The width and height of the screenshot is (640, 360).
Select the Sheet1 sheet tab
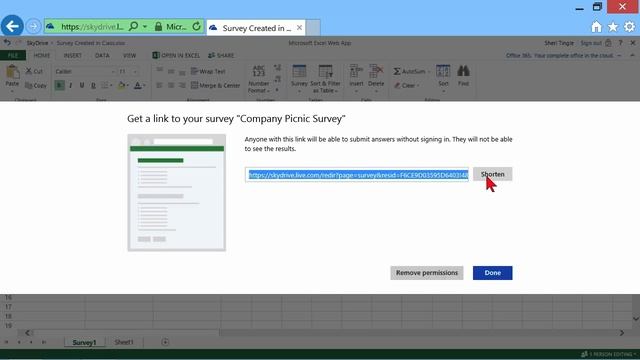point(124,342)
